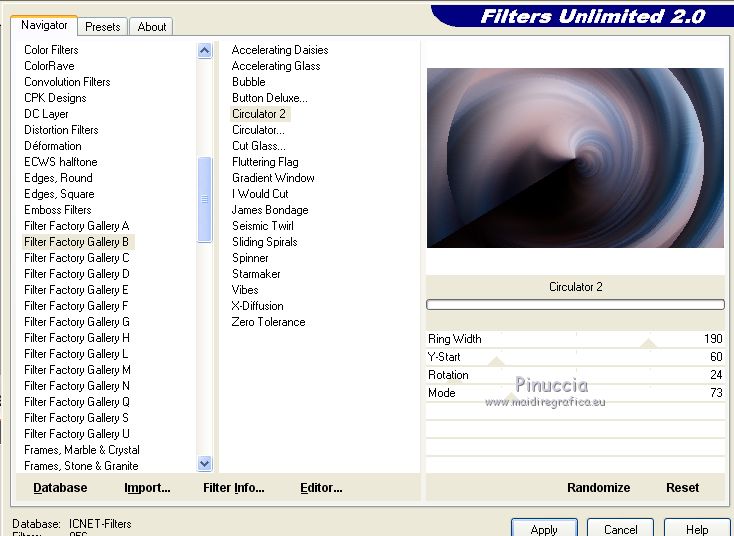Select Filter Factory Gallery Q
This screenshot has height=536, width=734.
pos(77,402)
